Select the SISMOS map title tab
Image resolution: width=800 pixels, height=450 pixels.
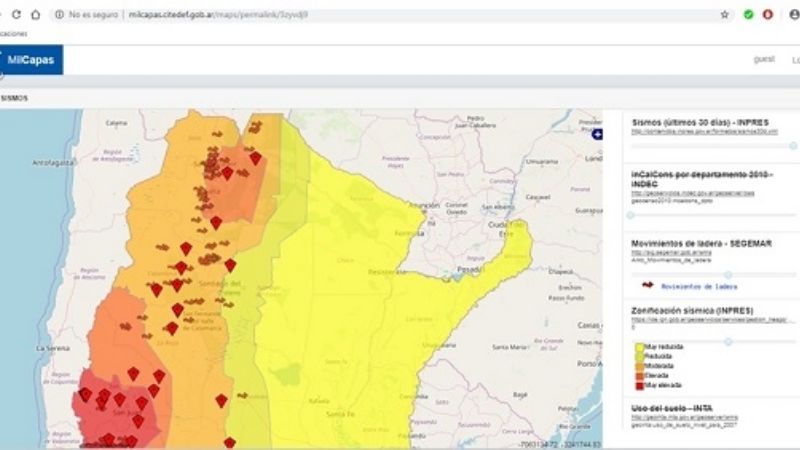click(15, 98)
